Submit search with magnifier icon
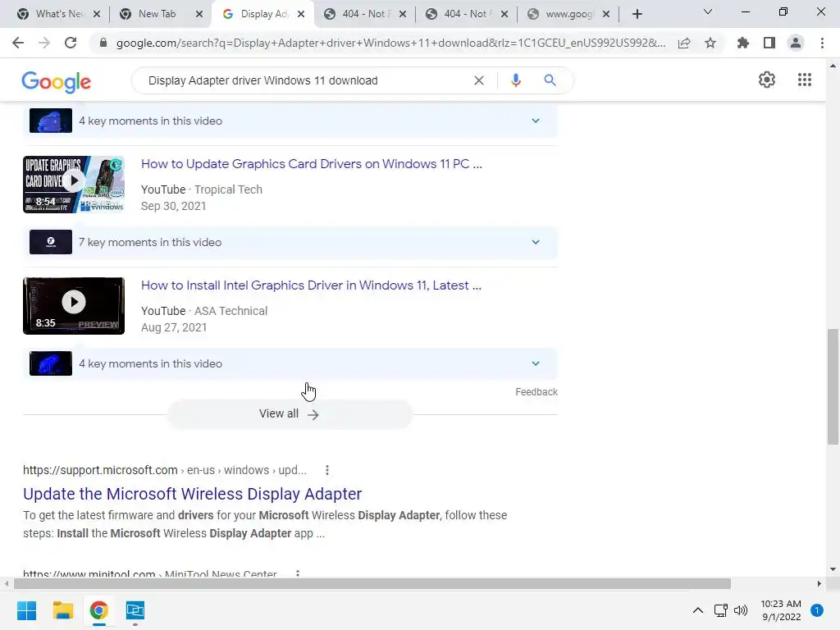Image resolution: width=840 pixels, height=630 pixels. tap(550, 80)
